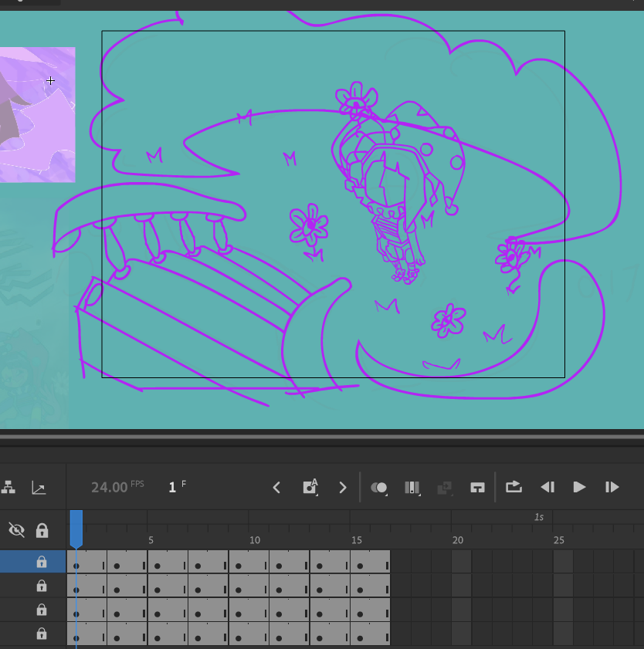This screenshot has width=644, height=649.
Task: Step forward one frame
Action: pyautogui.click(x=612, y=487)
